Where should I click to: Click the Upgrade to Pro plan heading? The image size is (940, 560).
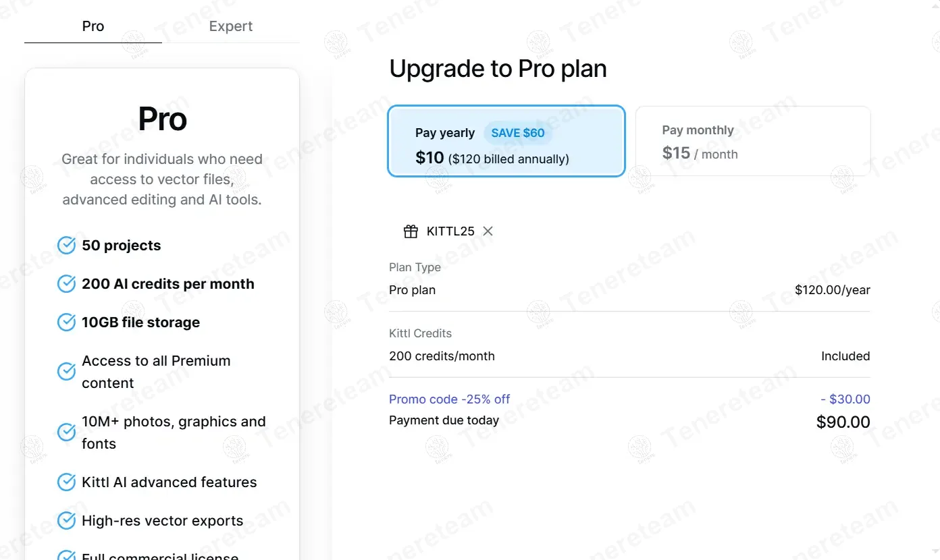click(x=498, y=69)
